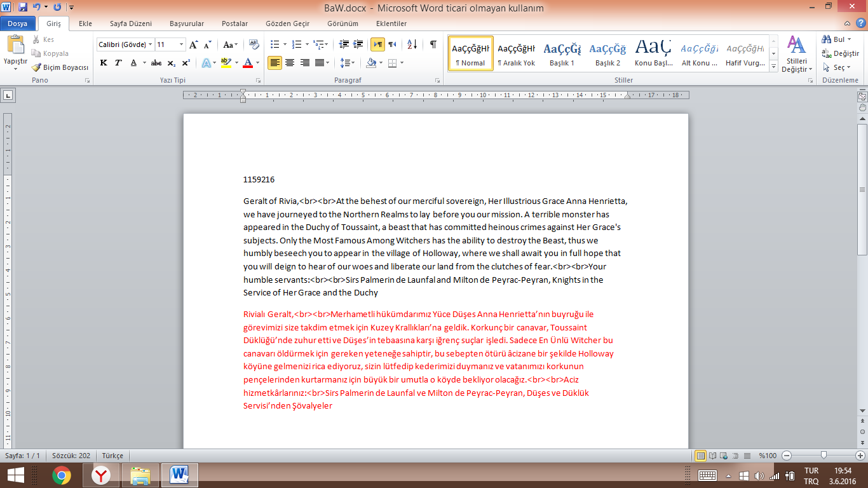Toggle left-to-right text direction
The height and width of the screenshot is (488, 868).
coord(377,44)
